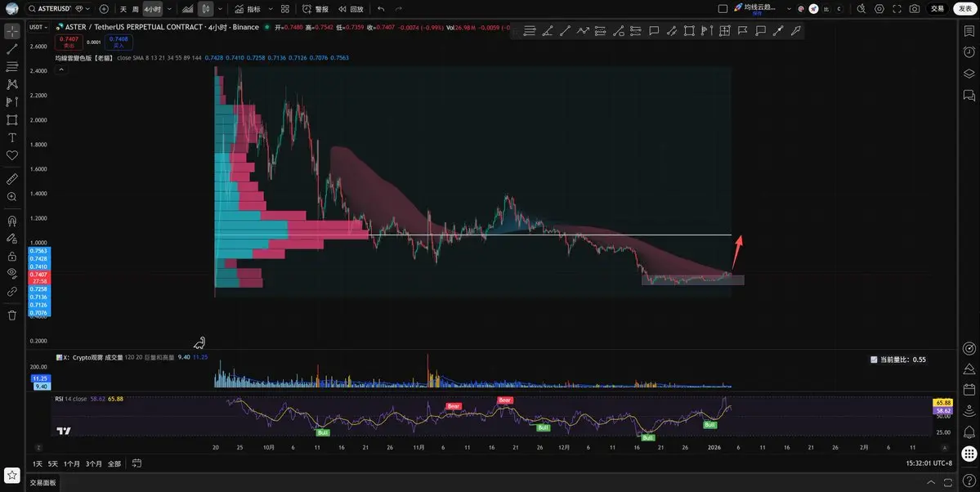Activate the zoom in tool
This screenshot has height=492, width=980.
(12, 197)
